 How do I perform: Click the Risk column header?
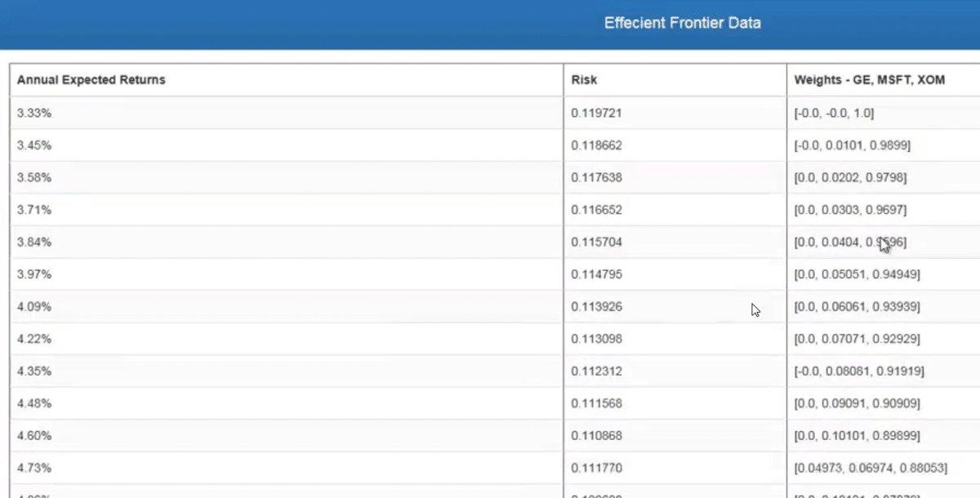click(584, 80)
